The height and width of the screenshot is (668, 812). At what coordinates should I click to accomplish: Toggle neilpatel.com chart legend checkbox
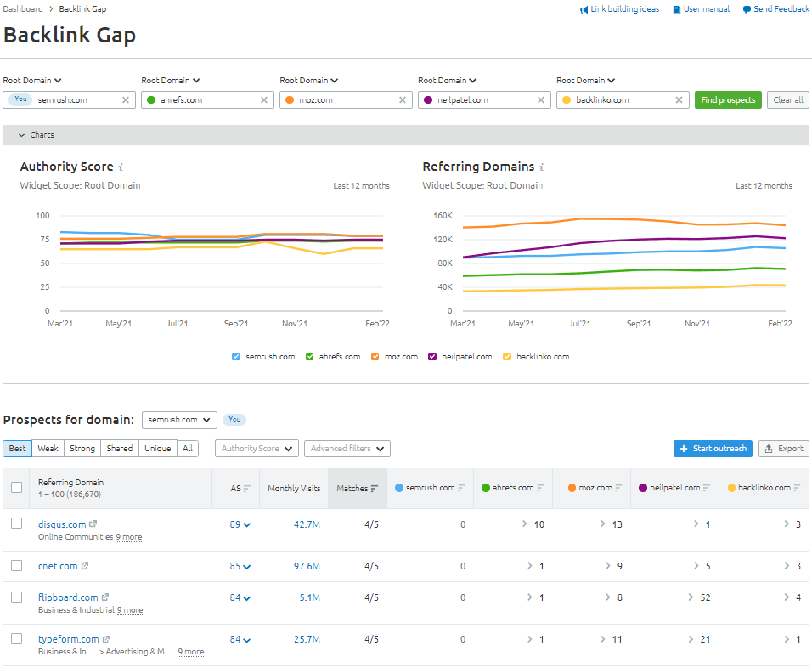432,357
